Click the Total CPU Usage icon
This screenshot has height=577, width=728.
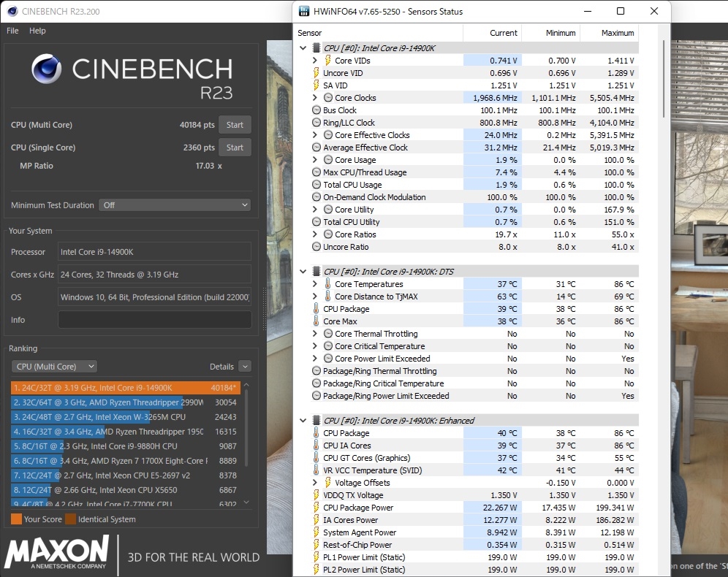pyautogui.click(x=316, y=185)
